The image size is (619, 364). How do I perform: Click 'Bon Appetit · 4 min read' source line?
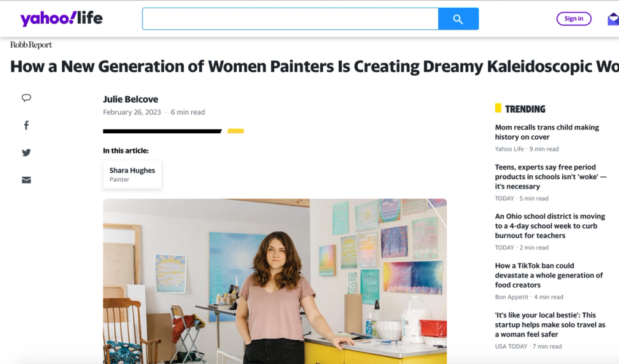(529, 297)
